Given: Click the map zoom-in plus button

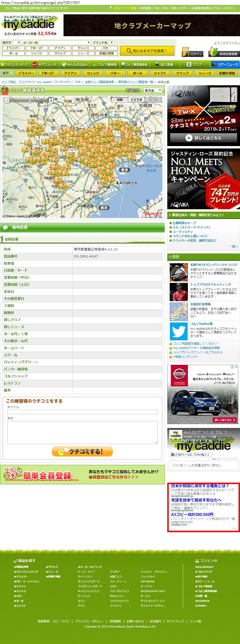Looking at the screenshot, I should coord(51,101).
